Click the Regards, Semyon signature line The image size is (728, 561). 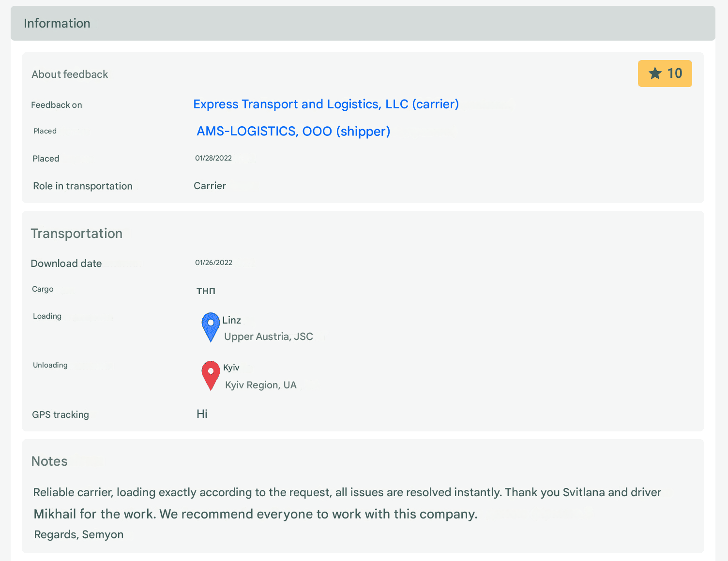[x=79, y=534]
